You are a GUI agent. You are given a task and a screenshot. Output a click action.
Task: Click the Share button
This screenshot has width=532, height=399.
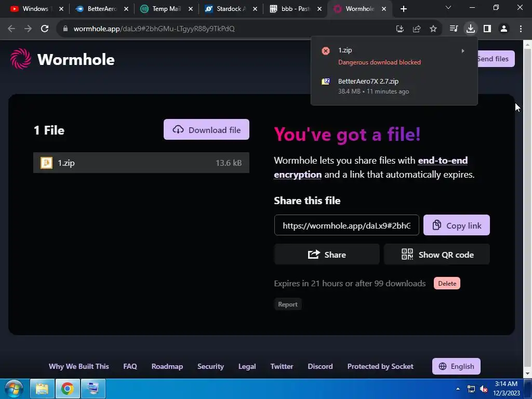327,255
